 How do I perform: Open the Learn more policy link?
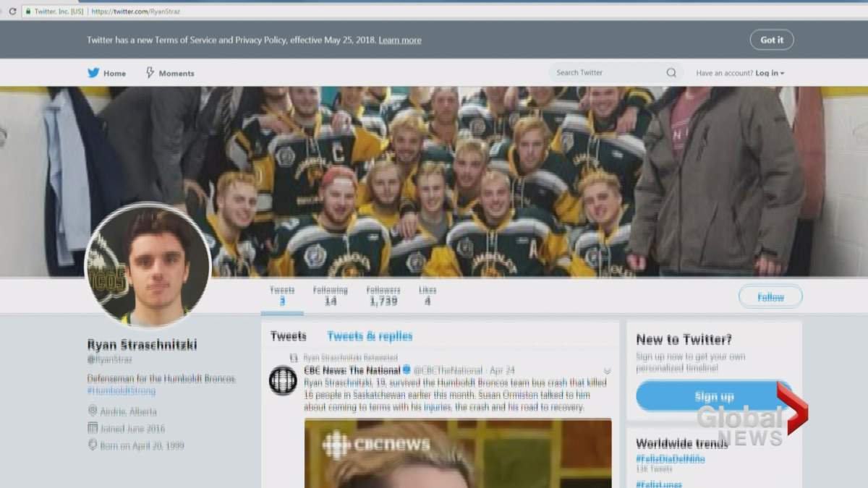[x=400, y=40]
